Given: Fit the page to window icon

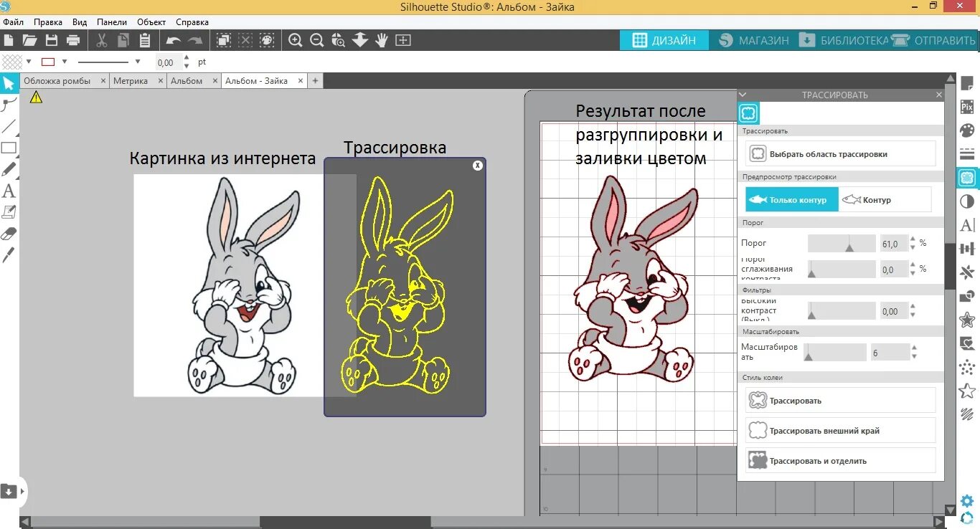Looking at the screenshot, I should pyautogui.click(x=403, y=40).
